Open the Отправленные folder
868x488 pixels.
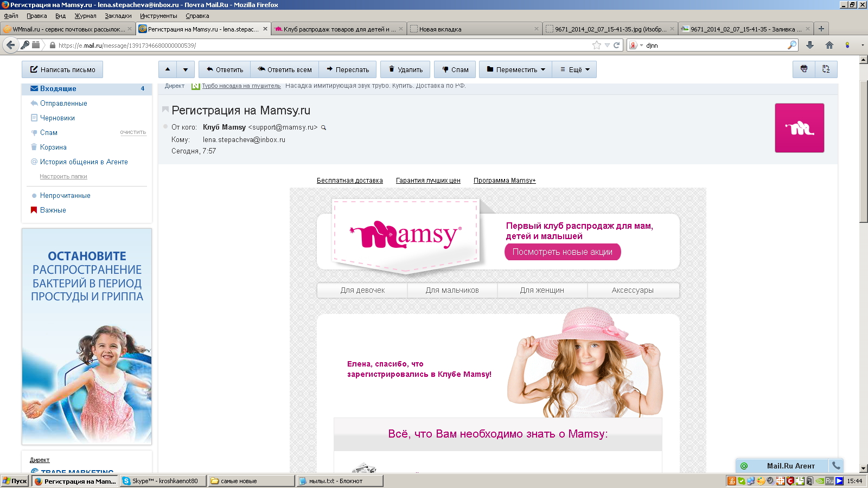pos(63,103)
